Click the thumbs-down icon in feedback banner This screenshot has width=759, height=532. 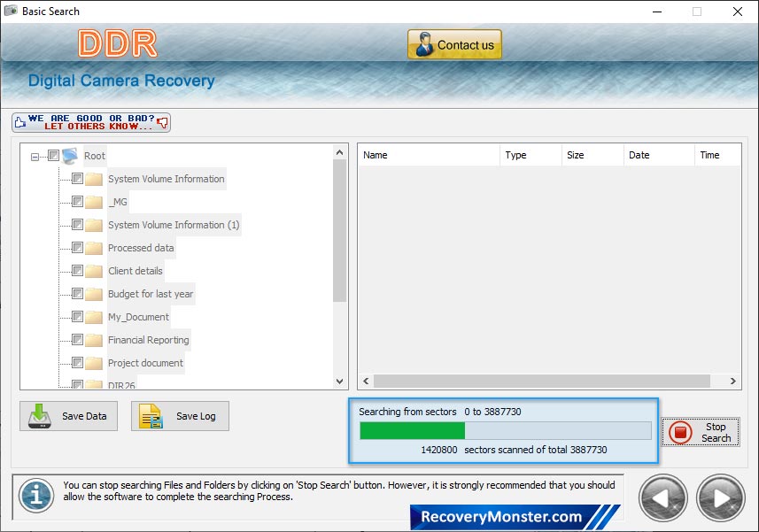tap(163, 122)
